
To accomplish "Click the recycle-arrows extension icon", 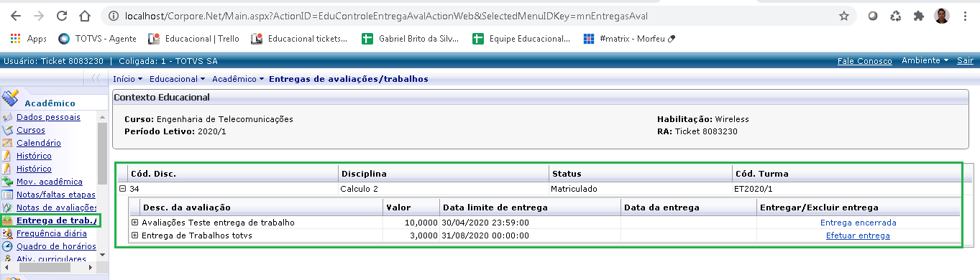I will (896, 15).
